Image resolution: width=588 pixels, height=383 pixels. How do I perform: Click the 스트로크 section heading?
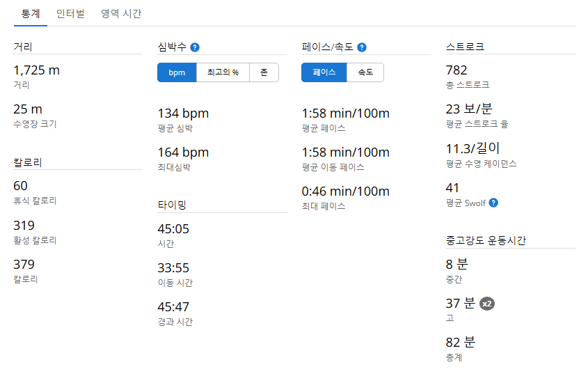point(465,47)
